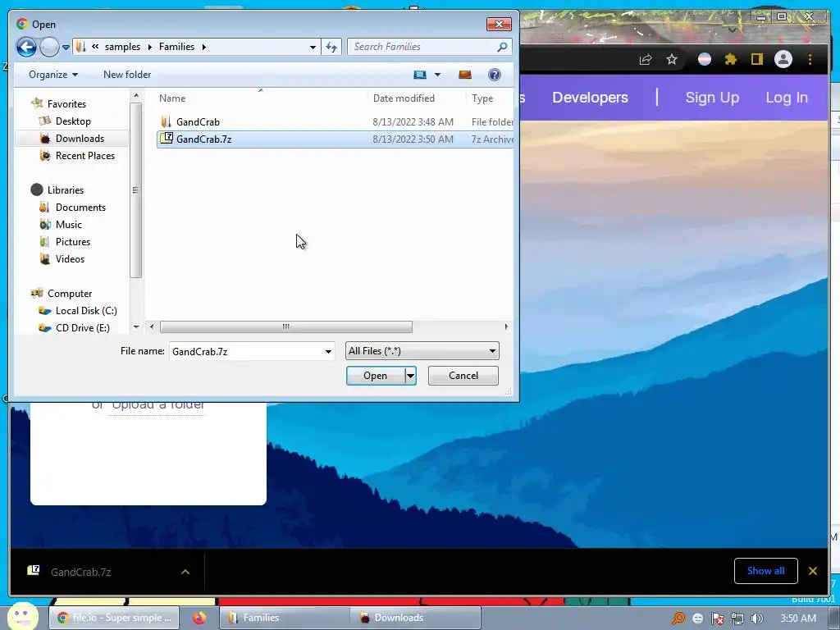The height and width of the screenshot is (630, 840).
Task: Toggle the preview pane icon
Action: click(465, 75)
